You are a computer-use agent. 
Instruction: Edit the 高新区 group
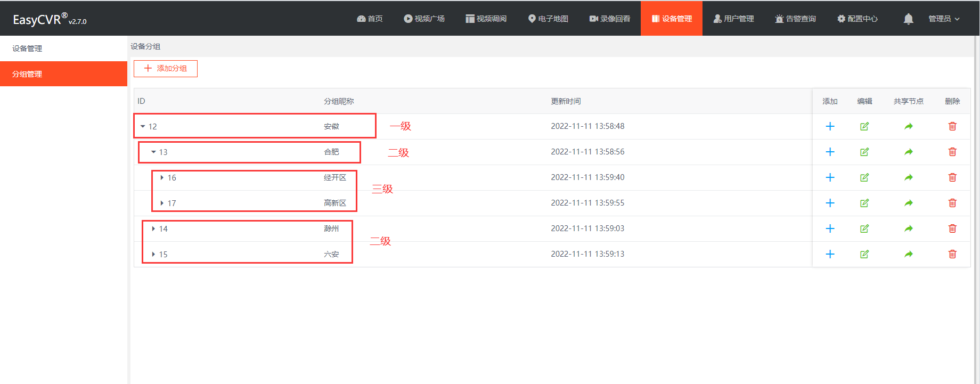coord(864,203)
